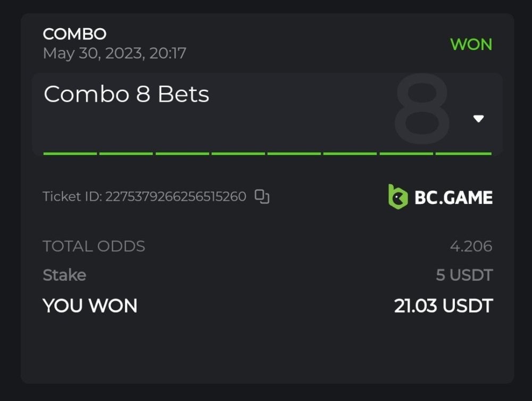Click the second green bet progress segment
Viewport: 532px width, 401px height.
[126, 153]
